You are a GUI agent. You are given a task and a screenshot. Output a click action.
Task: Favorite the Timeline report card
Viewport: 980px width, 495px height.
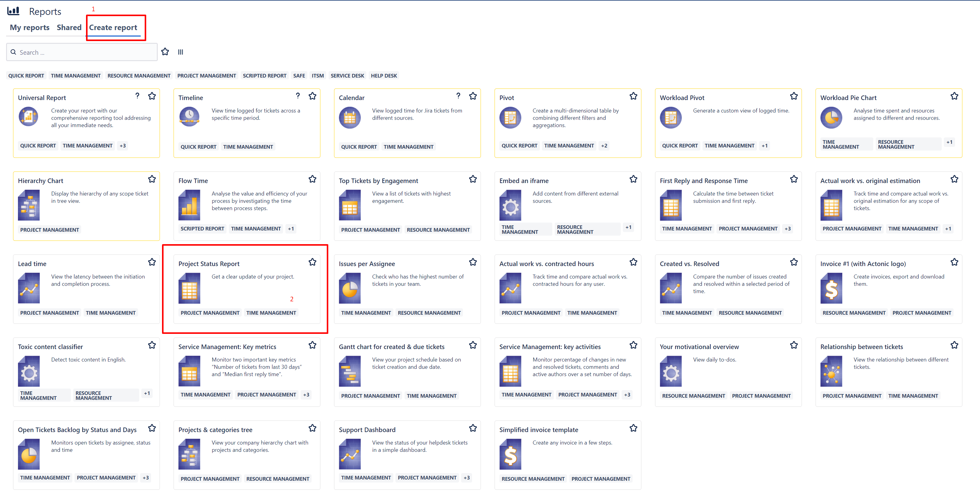313,96
